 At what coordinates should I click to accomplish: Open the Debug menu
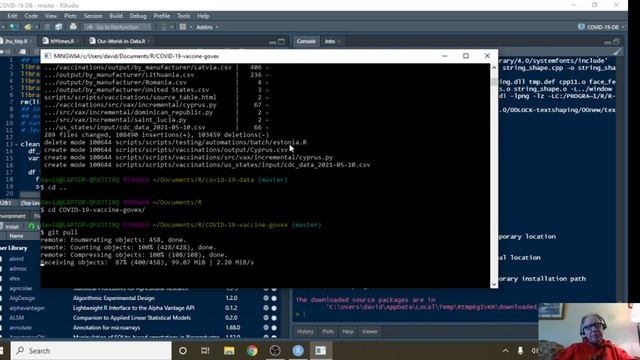138,16
